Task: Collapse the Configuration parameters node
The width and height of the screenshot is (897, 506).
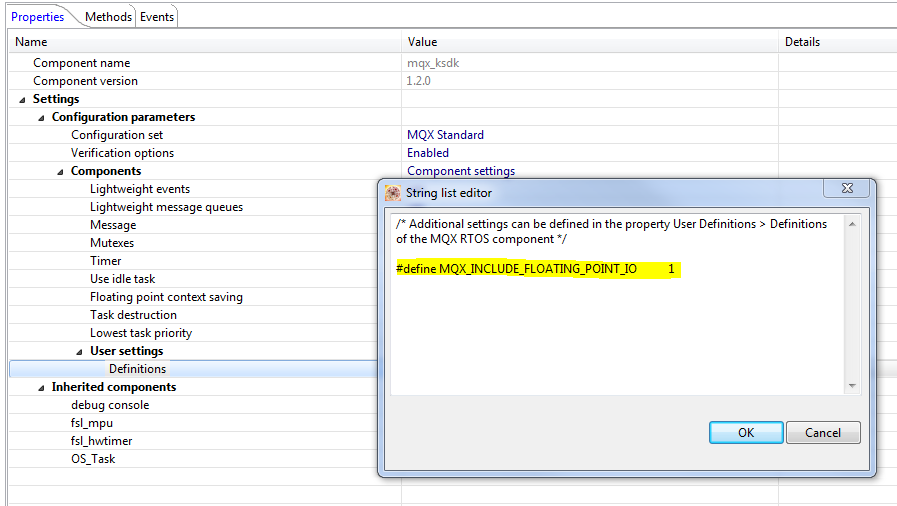Action: [x=41, y=117]
